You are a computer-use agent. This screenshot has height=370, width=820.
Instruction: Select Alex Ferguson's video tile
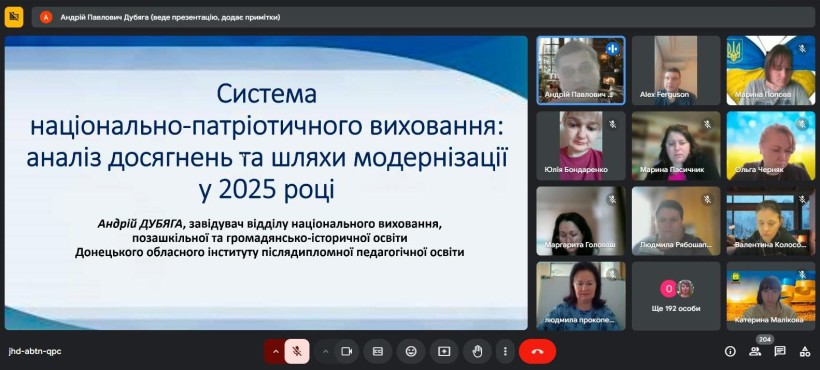pos(676,70)
